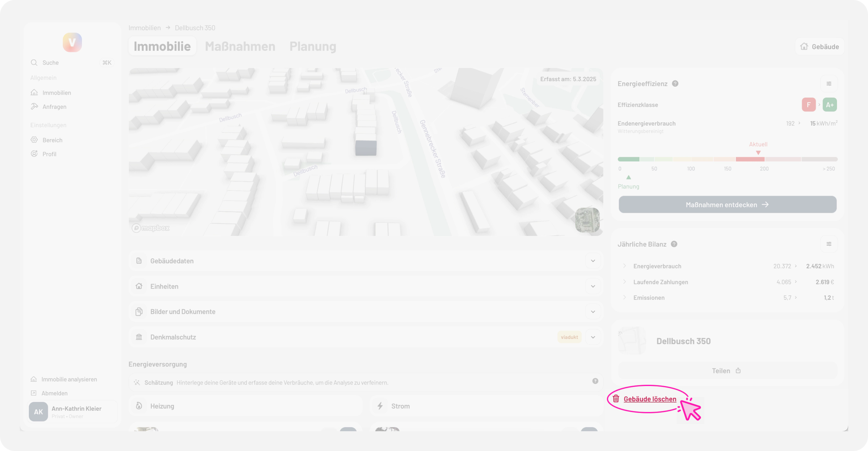Switch to the Maßnahmen tab

(240, 46)
